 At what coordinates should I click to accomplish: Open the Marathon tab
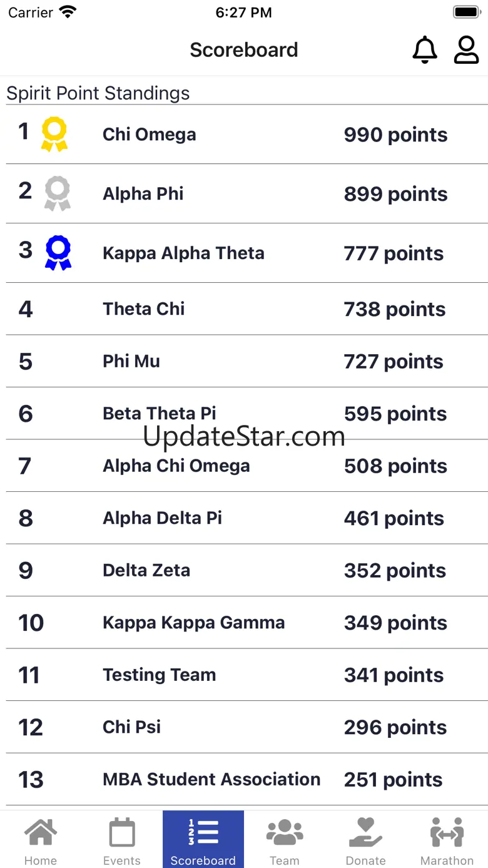pos(447,840)
